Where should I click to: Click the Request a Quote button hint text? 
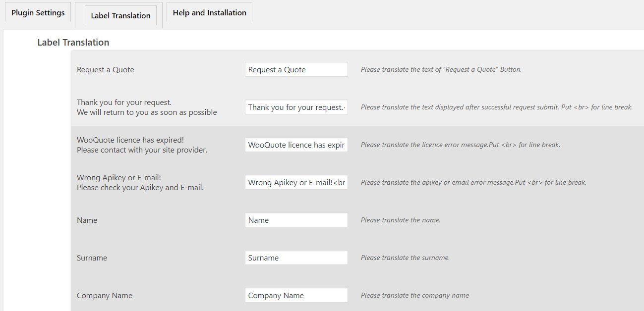[441, 69]
